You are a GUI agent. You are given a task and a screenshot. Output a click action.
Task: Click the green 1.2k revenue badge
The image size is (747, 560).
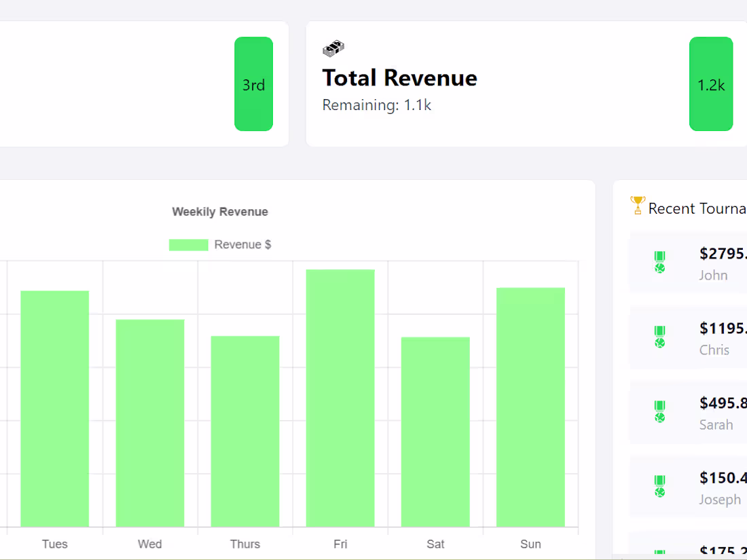pyautogui.click(x=710, y=84)
